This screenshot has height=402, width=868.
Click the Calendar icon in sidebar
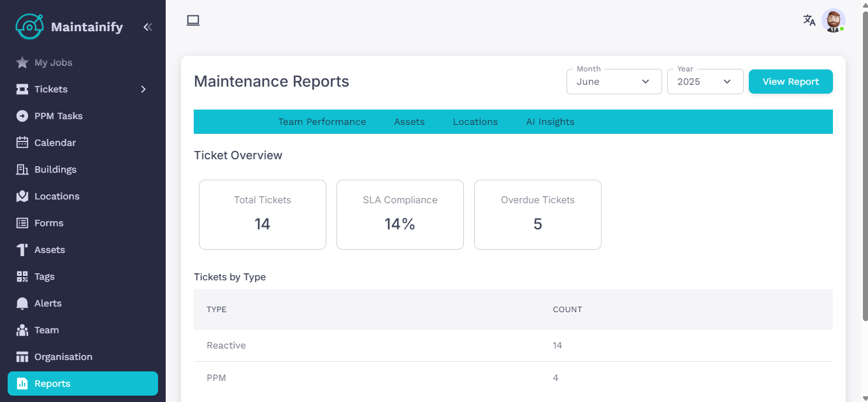pyautogui.click(x=22, y=143)
